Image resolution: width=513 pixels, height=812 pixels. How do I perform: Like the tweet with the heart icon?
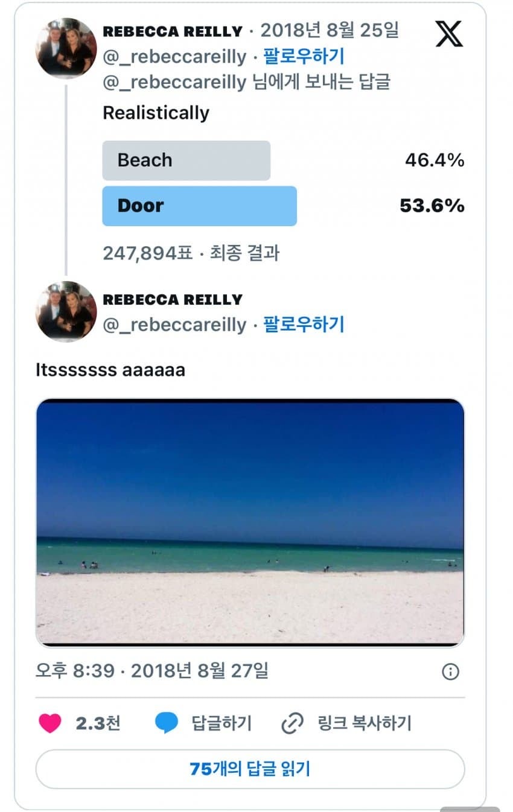click(x=50, y=723)
